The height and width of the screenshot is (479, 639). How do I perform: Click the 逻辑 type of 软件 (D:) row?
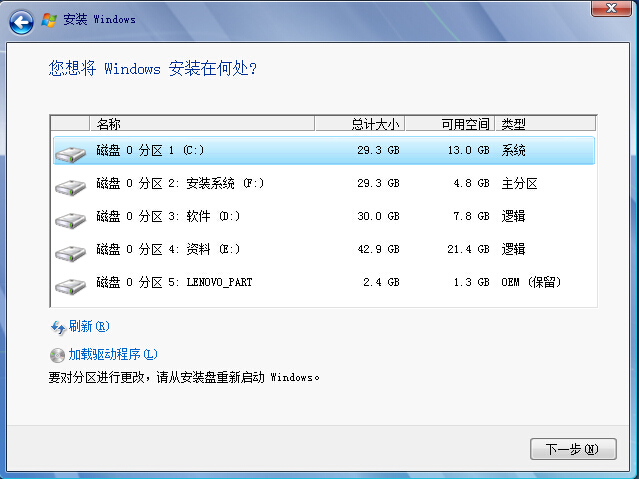click(513, 216)
